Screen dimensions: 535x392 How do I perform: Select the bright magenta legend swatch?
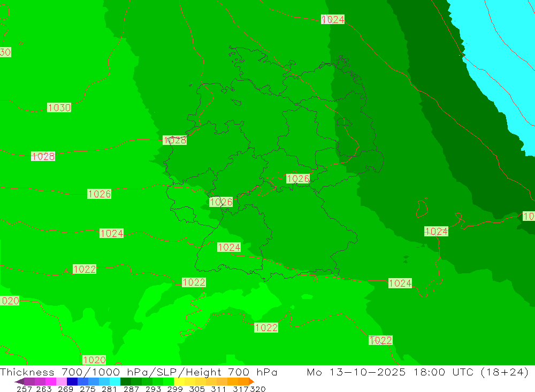coord(51,381)
